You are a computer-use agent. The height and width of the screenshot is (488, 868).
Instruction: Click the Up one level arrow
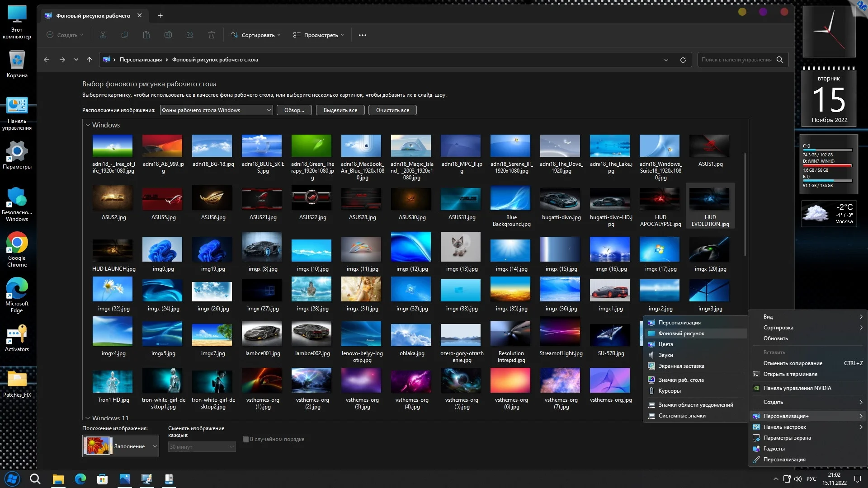pos(89,60)
